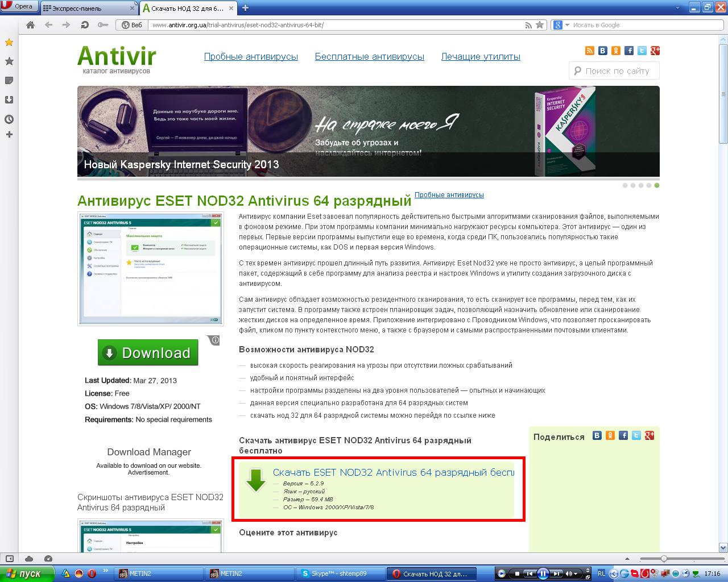Screen dimensions: 728x582
Task: Open Opera Link cloud icon in status bar
Action: (x=29, y=559)
